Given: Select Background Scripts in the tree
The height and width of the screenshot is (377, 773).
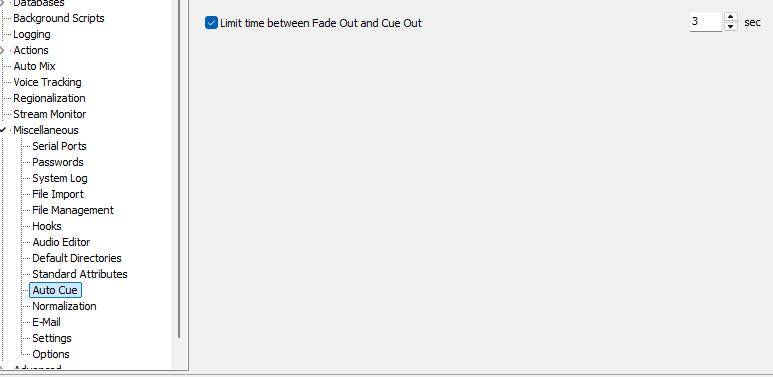Looking at the screenshot, I should (59, 18).
